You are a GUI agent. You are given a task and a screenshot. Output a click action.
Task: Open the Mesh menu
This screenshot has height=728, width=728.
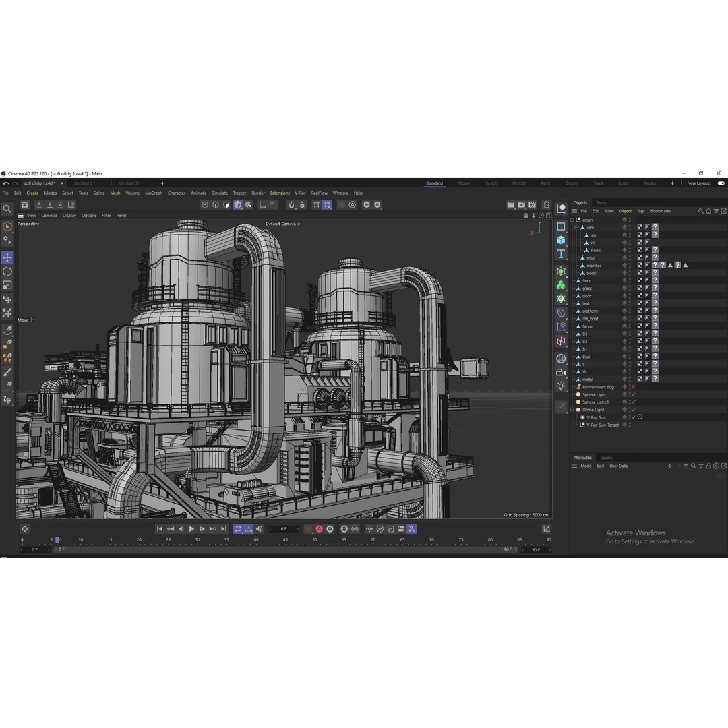tap(115, 193)
